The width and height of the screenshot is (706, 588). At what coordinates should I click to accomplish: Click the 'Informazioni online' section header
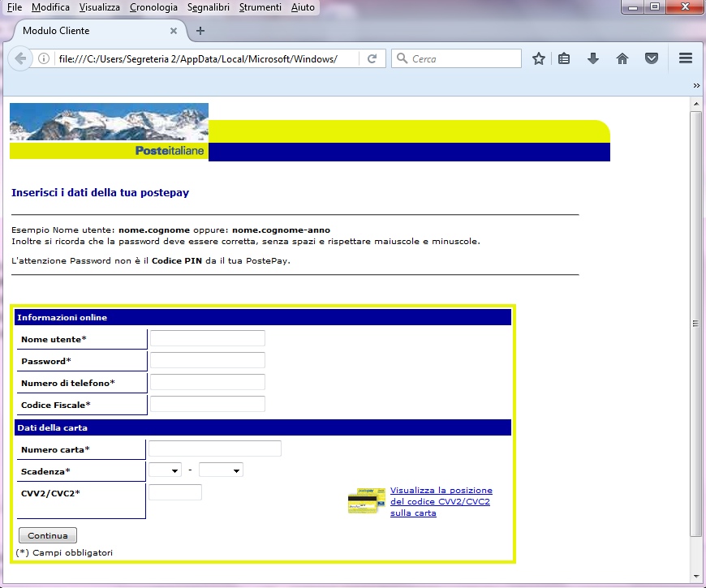point(263,317)
